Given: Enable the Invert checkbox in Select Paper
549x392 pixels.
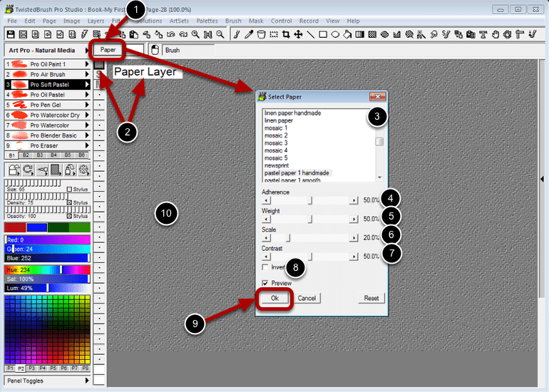Looking at the screenshot, I should click(265, 267).
